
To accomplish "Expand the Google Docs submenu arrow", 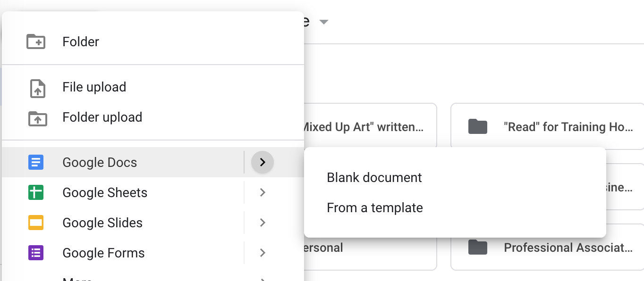I will point(263,163).
